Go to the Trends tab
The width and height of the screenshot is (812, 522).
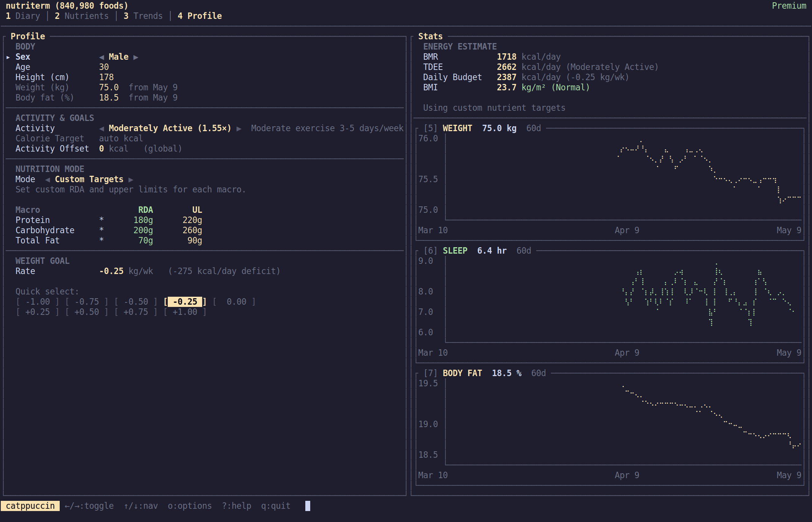[143, 16]
